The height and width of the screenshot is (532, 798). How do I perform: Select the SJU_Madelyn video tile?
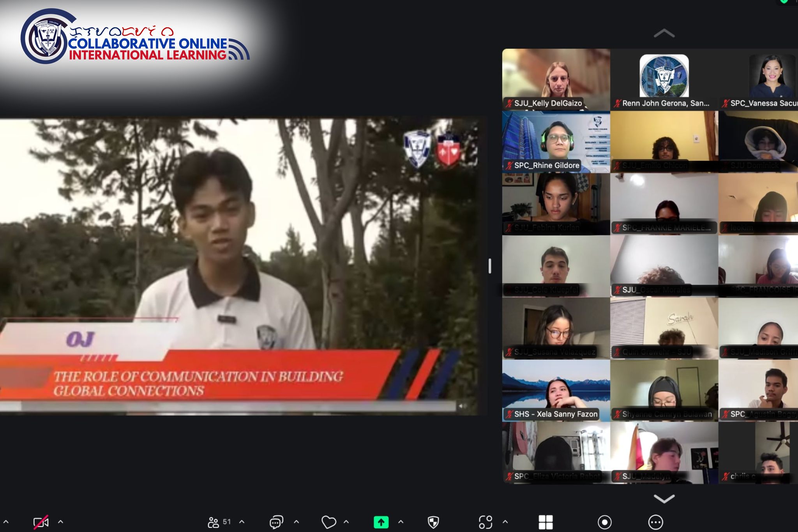tap(664, 453)
